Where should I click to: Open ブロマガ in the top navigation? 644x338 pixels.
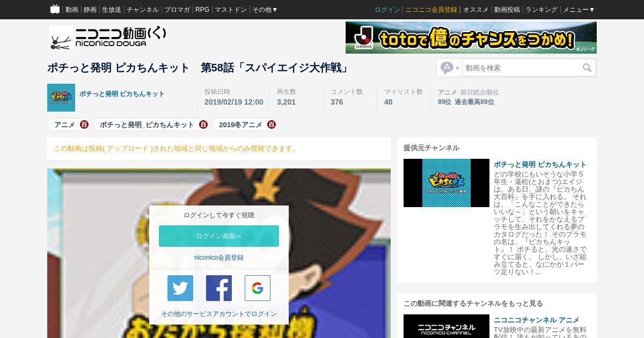pyautogui.click(x=177, y=10)
